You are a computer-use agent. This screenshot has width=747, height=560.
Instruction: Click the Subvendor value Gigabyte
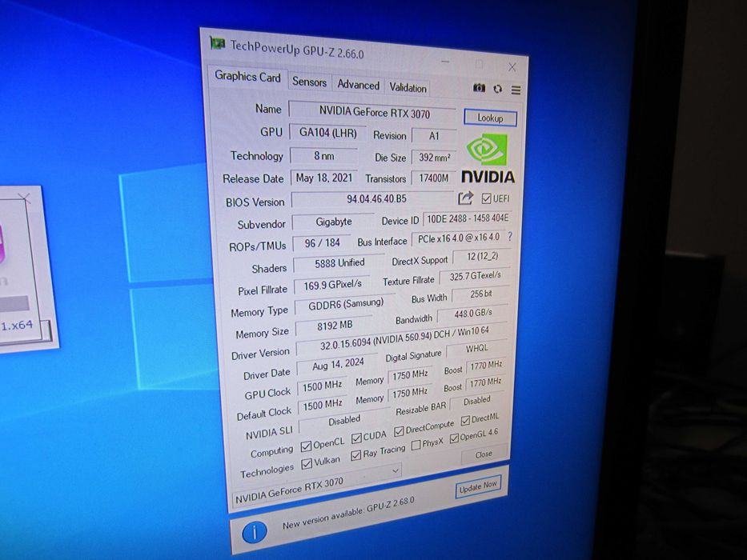[334, 222]
